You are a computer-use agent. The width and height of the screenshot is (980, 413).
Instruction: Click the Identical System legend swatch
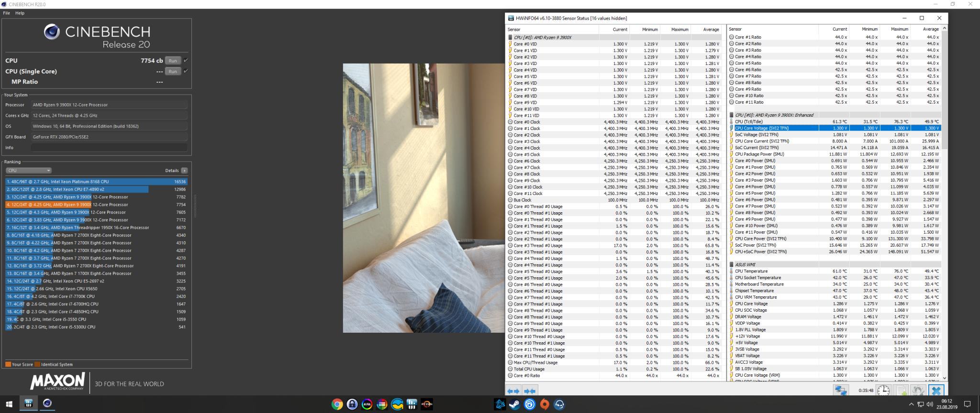click(x=38, y=364)
